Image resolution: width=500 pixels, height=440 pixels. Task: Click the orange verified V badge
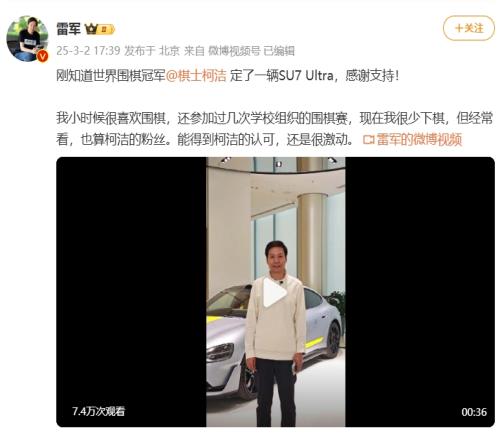pos(42,56)
